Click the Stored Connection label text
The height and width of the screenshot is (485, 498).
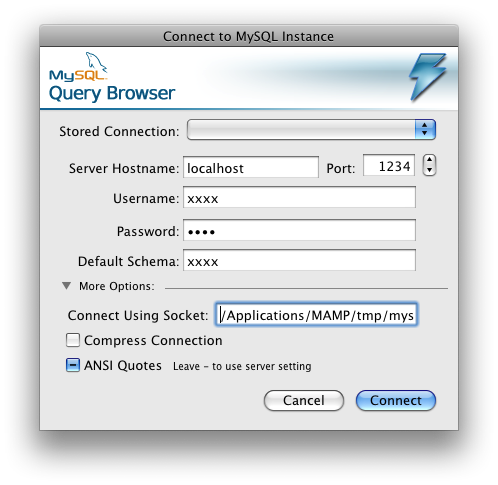[x=119, y=131]
